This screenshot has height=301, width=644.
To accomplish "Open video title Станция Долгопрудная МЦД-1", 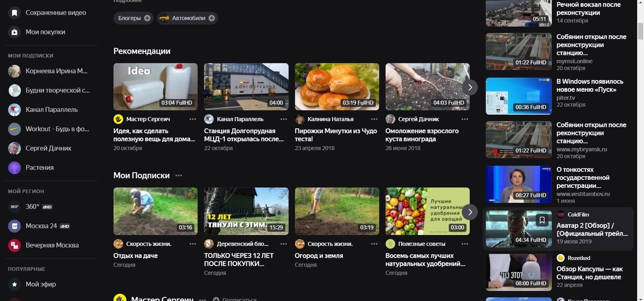I will pos(244,135).
